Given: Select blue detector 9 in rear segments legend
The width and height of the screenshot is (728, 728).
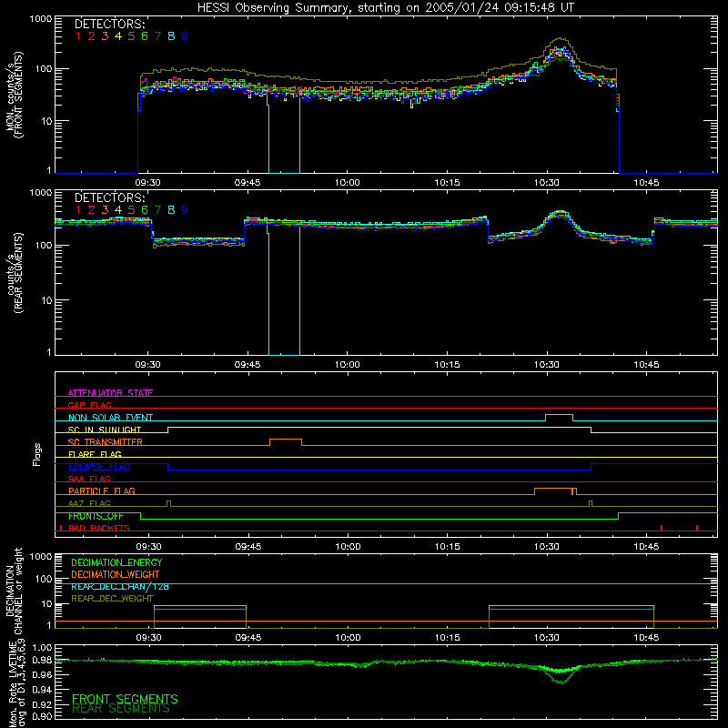Looking at the screenshot, I should coord(185,210).
